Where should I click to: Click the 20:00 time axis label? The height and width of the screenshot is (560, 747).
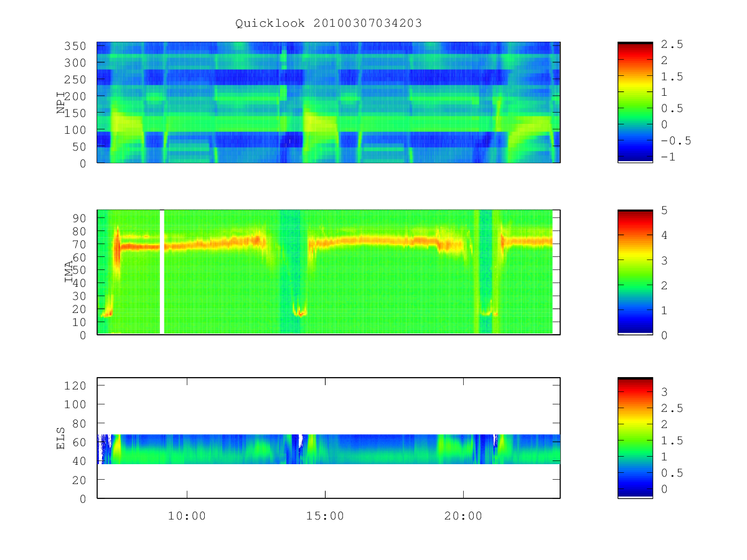463,516
